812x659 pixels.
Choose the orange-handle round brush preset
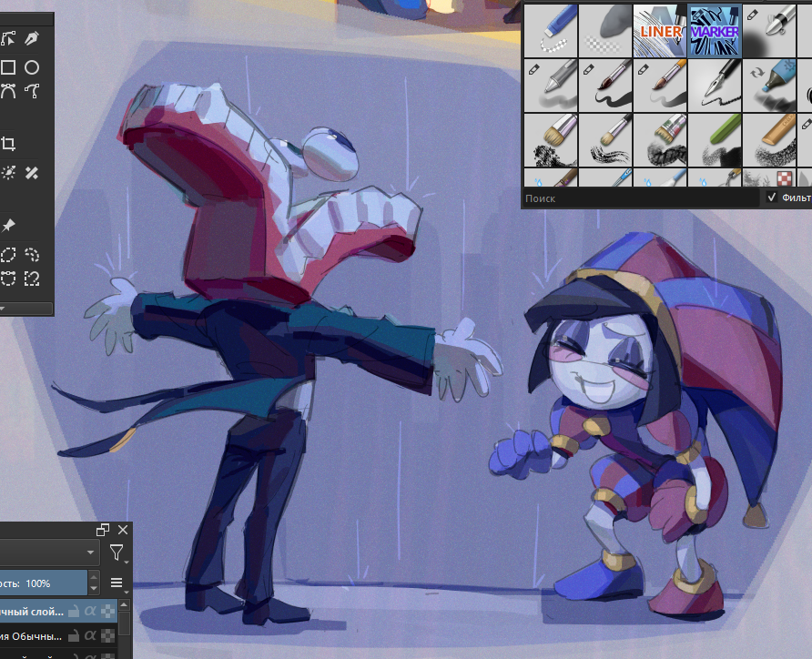coord(660,86)
